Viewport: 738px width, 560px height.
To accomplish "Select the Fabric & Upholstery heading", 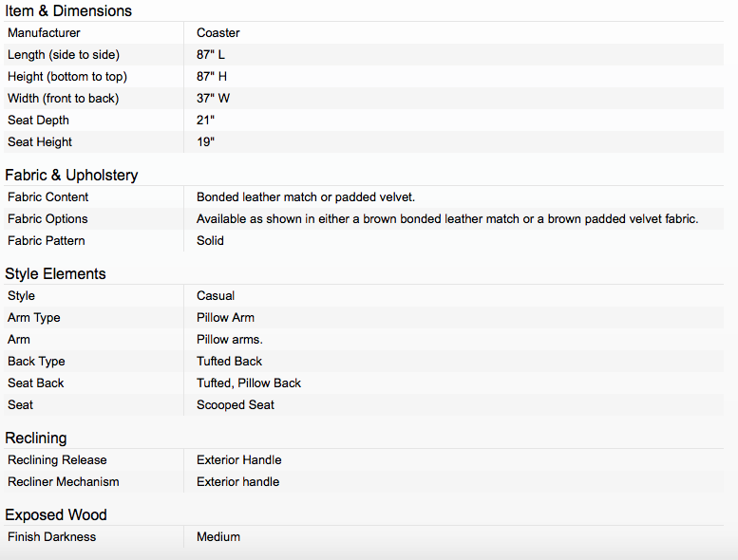I will coord(71,175).
